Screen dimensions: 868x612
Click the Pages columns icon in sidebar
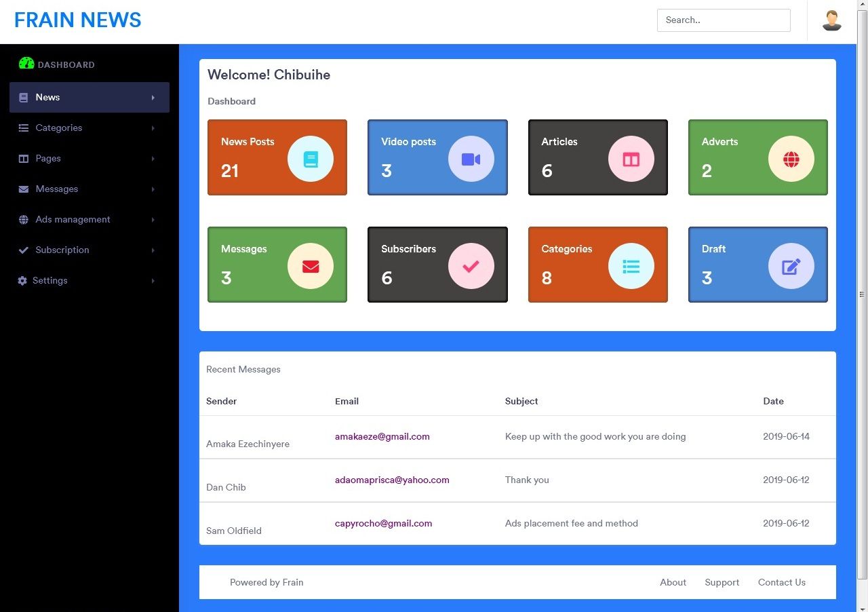(x=23, y=159)
